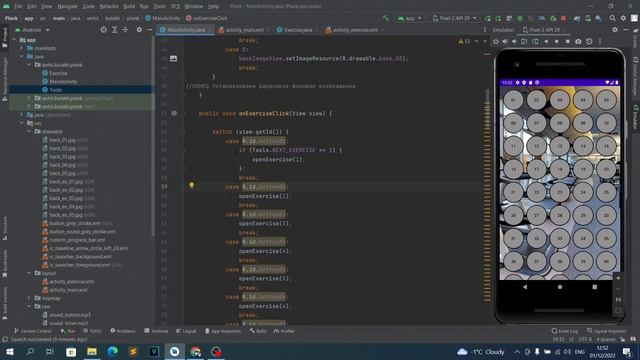This screenshot has width=640, height=360.
Task: Tap exercise button 13 in emulator
Action: point(560,146)
